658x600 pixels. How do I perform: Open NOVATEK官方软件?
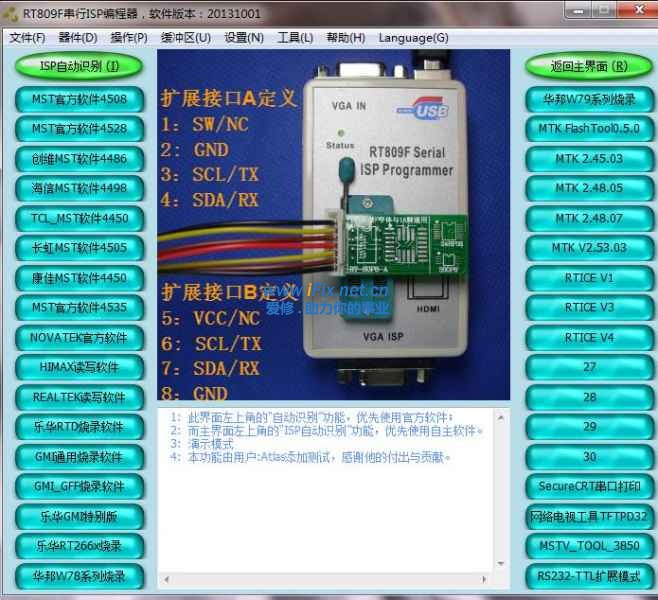79,338
